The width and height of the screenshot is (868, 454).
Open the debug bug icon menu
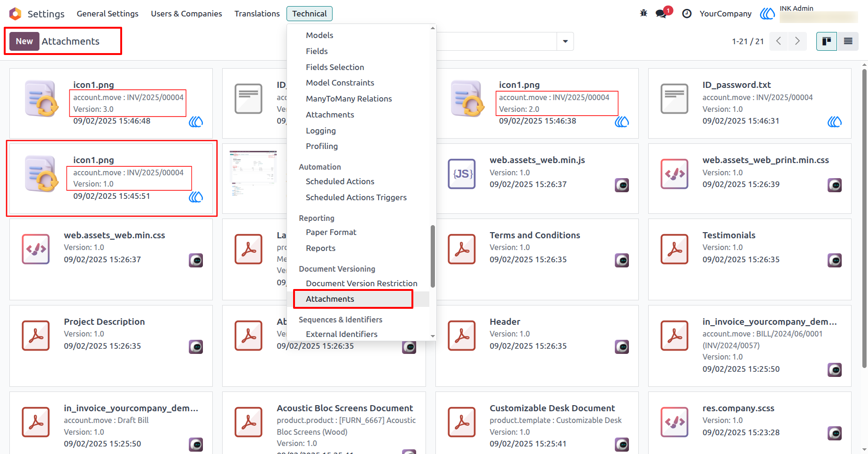643,13
